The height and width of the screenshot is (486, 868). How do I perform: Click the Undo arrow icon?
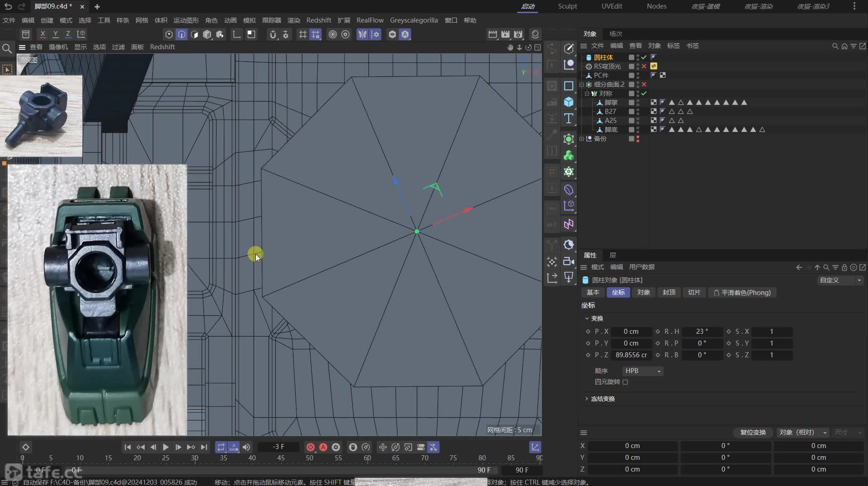coord(8,6)
